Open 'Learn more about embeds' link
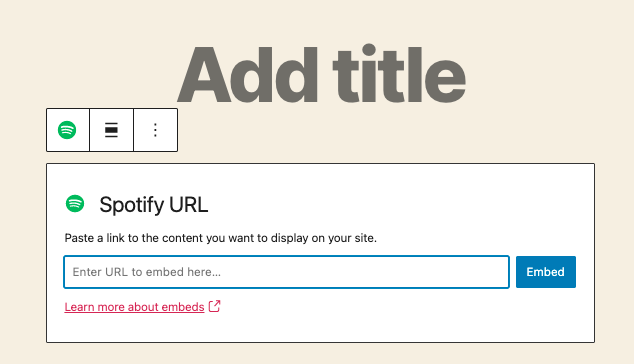 pos(134,307)
